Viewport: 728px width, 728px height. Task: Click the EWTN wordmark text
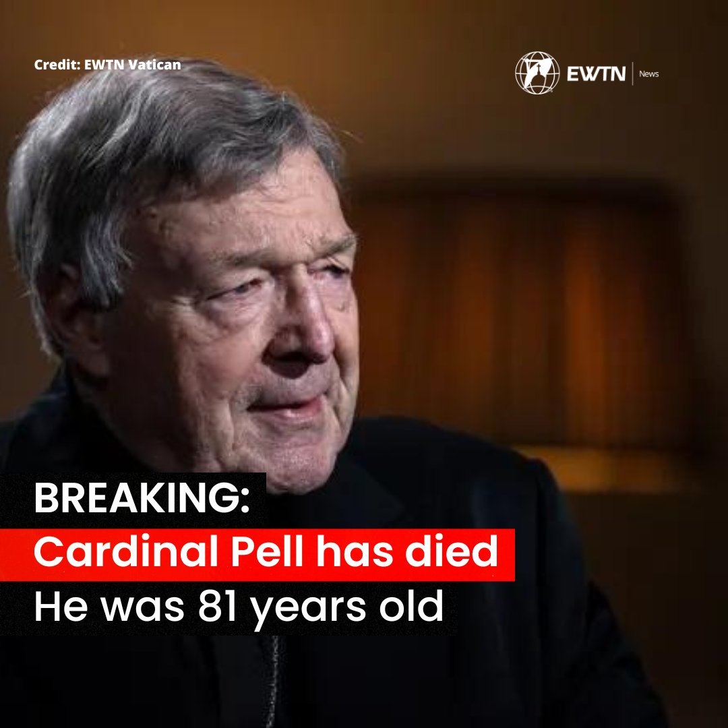pyautogui.click(x=596, y=74)
